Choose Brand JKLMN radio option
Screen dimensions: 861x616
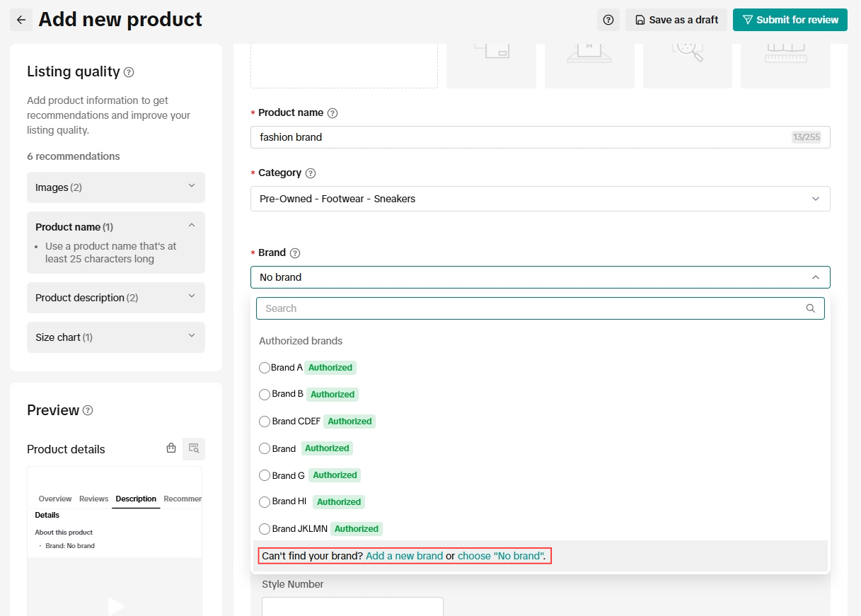[x=265, y=529]
